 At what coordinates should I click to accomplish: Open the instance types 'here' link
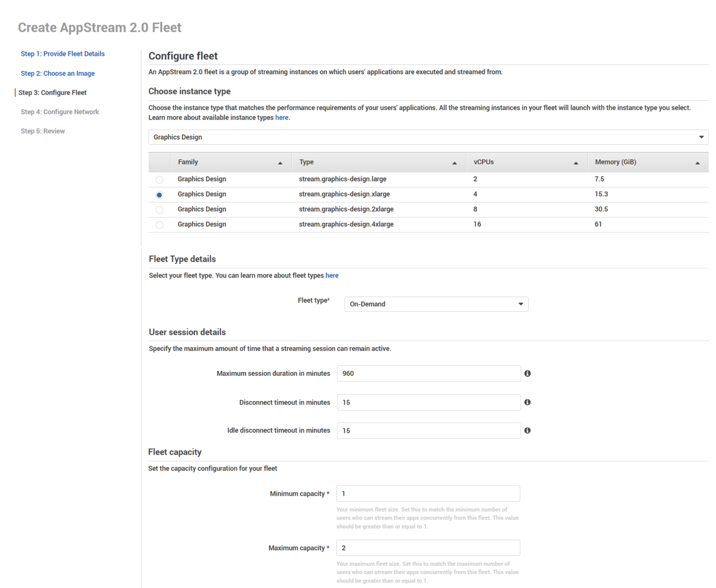pyautogui.click(x=282, y=117)
